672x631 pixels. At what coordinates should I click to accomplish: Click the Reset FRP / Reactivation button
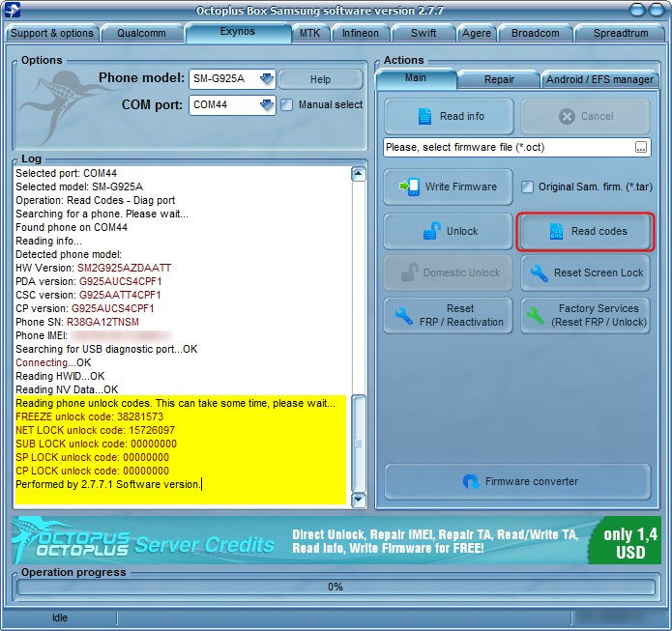pyautogui.click(x=448, y=315)
